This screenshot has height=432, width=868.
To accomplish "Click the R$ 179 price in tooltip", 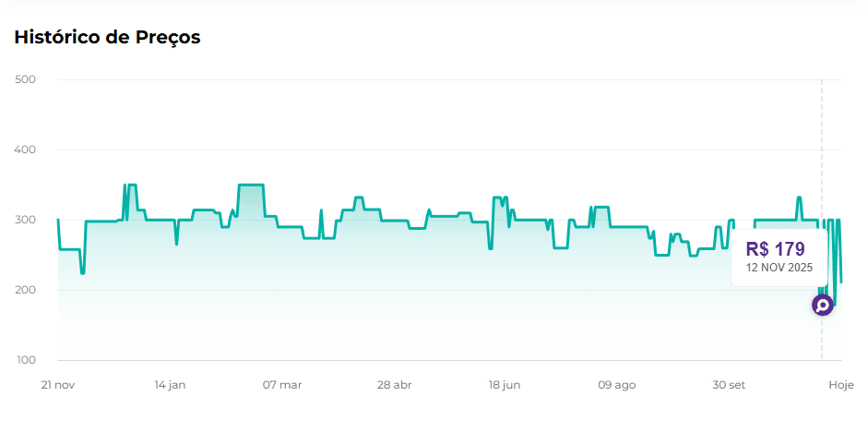I will (775, 249).
